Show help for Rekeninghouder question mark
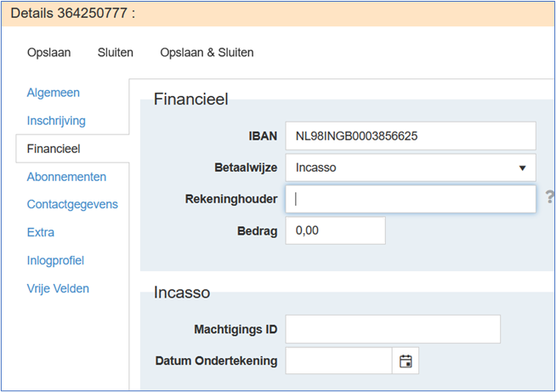The height and width of the screenshot is (392, 556). click(549, 196)
